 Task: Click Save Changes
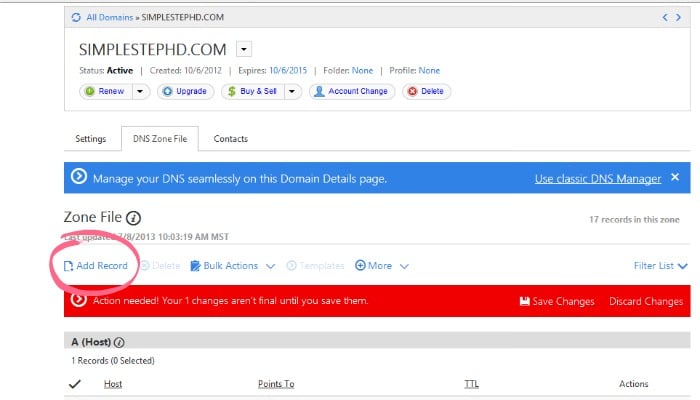tap(557, 301)
